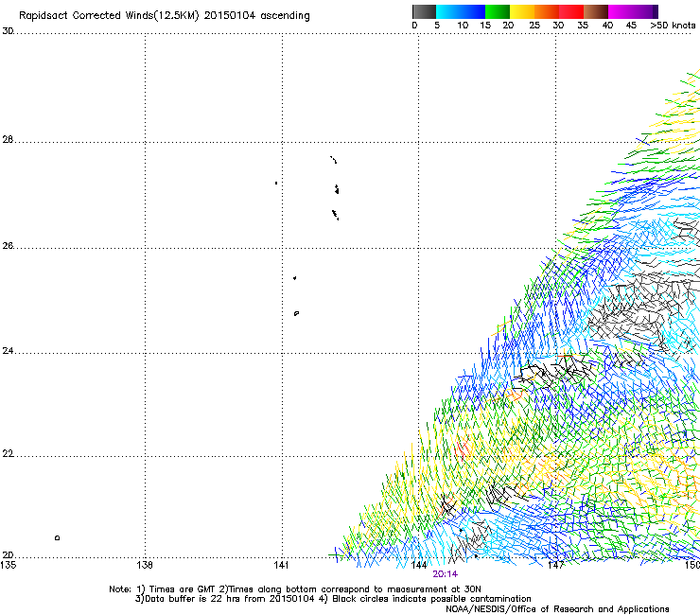The height and width of the screenshot is (615, 700).
Task: Select the 24 latitude axis label
Action: pyautogui.click(x=8, y=351)
